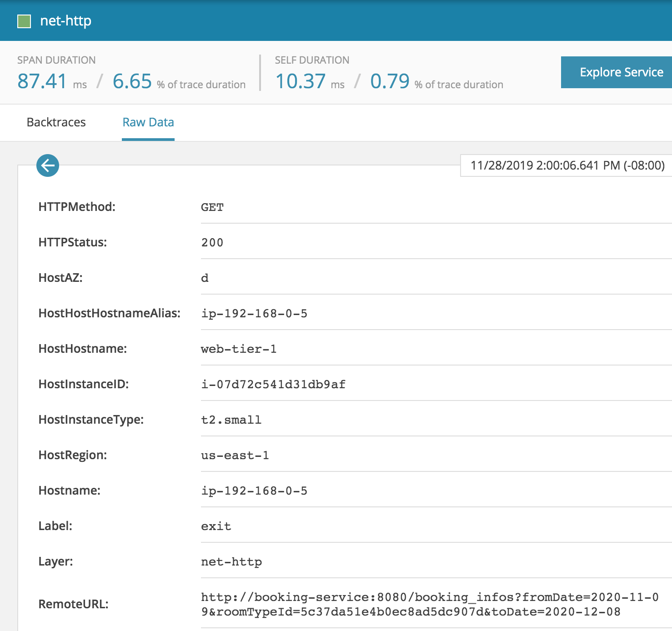The width and height of the screenshot is (672, 631).
Task: Select the GET value of HTTPMethod
Action: tap(212, 207)
